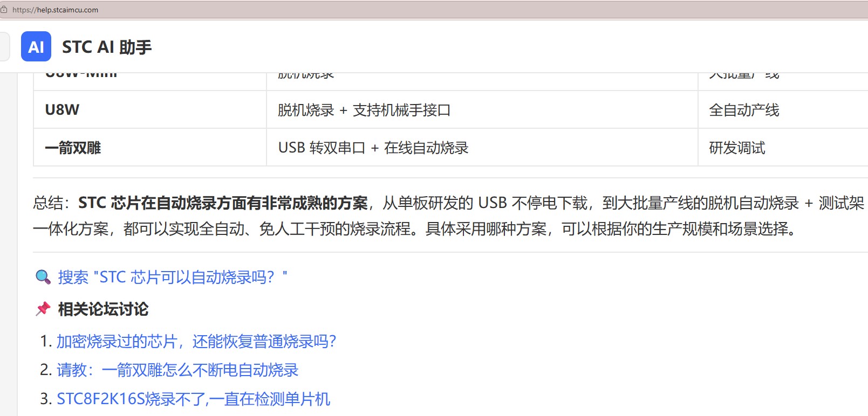Click the 全自动产线 table cell

point(783,109)
